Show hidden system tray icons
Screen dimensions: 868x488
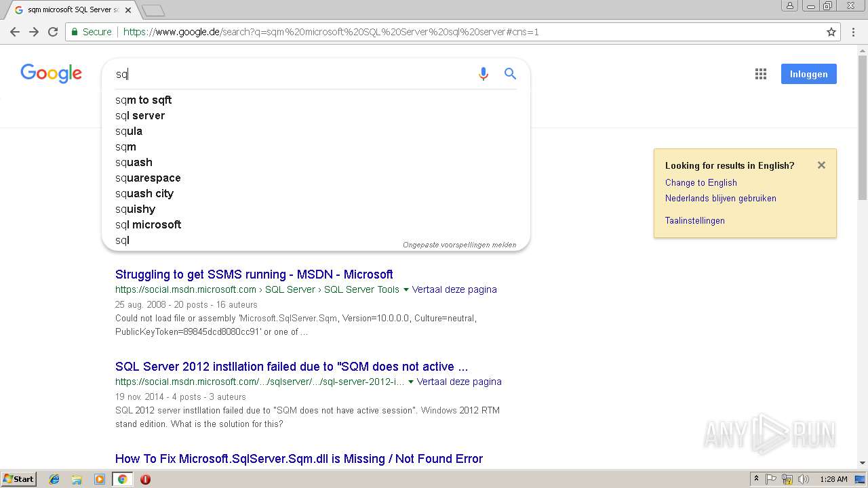pos(756,479)
